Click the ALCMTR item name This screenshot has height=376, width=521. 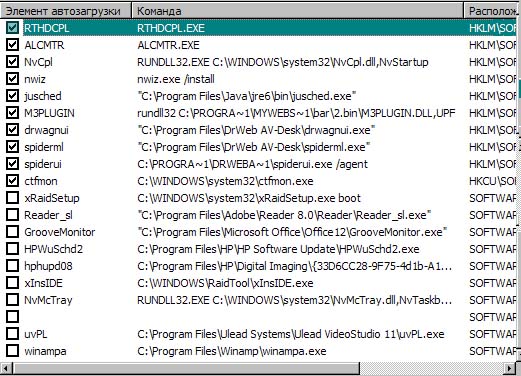[44, 45]
